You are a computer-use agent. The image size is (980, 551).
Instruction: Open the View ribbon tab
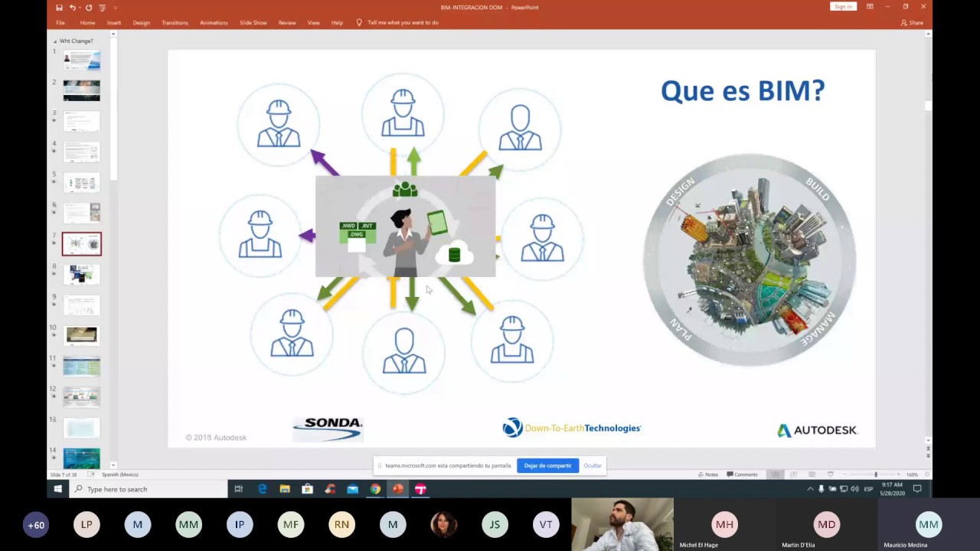click(x=313, y=23)
